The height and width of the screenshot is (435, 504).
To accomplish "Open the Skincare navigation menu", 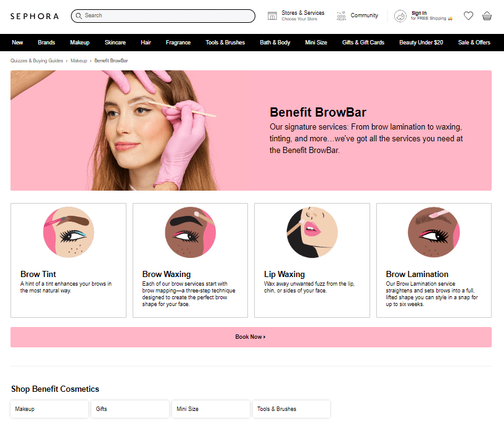I will (115, 43).
